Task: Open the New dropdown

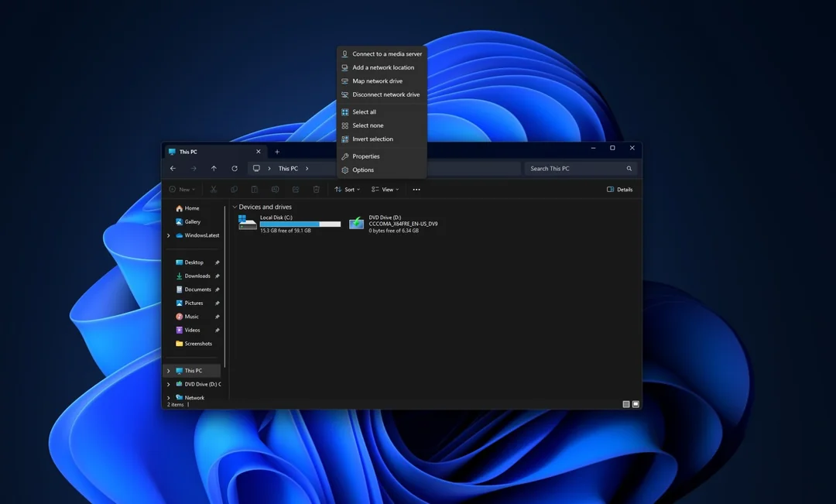Action: [x=182, y=190]
